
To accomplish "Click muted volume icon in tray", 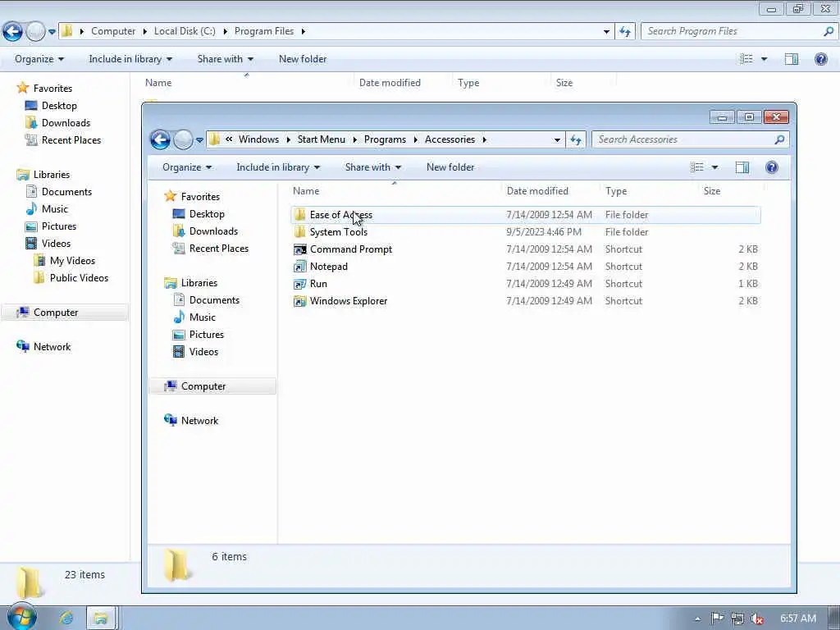I will click(x=756, y=619).
